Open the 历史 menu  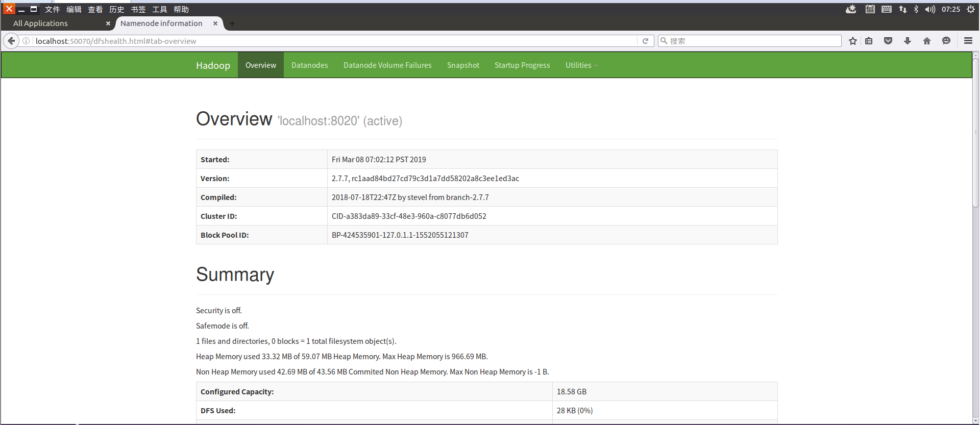117,9
